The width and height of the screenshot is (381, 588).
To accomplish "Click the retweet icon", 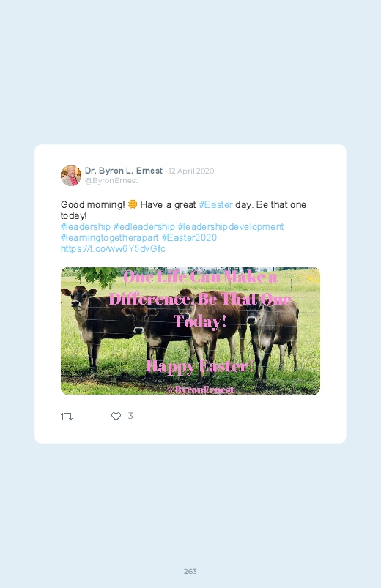I will pyautogui.click(x=67, y=416).
